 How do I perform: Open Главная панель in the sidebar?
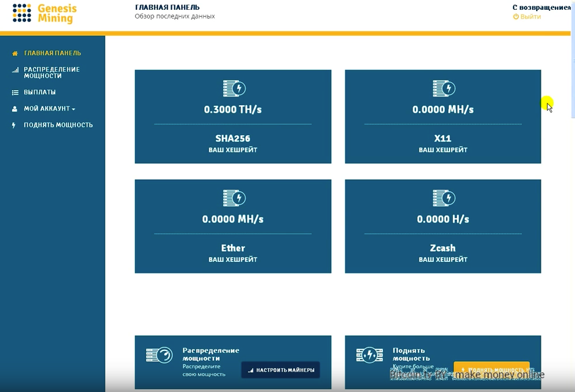[52, 53]
